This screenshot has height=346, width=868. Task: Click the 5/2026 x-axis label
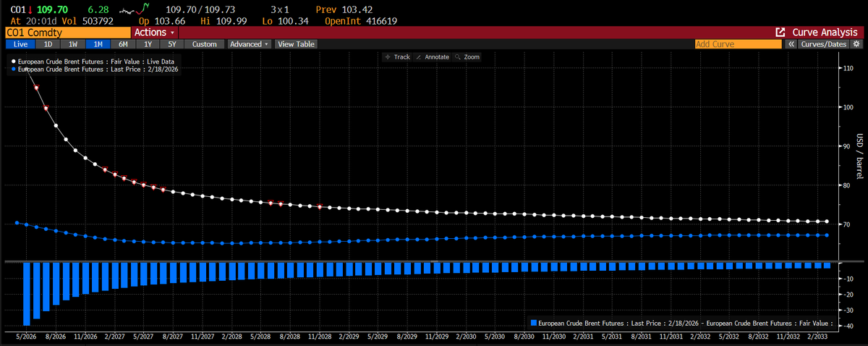pos(27,337)
